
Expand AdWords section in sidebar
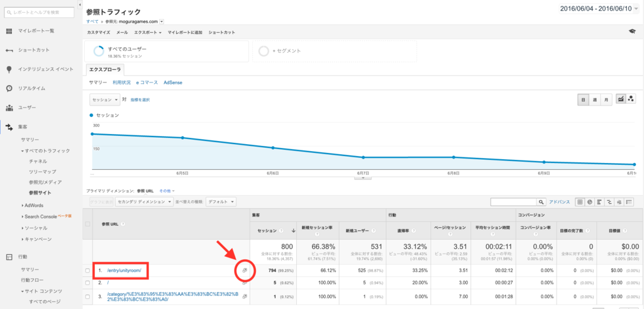[x=23, y=205]
